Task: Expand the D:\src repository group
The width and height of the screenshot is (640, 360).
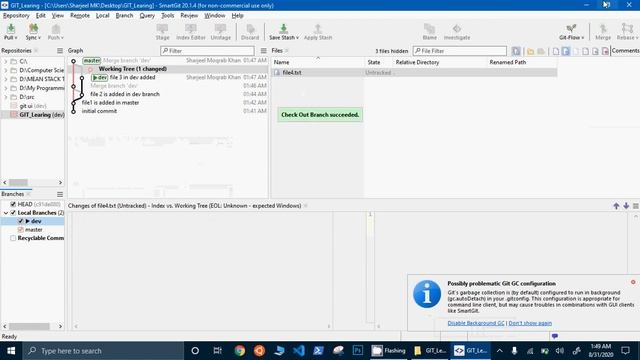Action: [x=6, y=97]
